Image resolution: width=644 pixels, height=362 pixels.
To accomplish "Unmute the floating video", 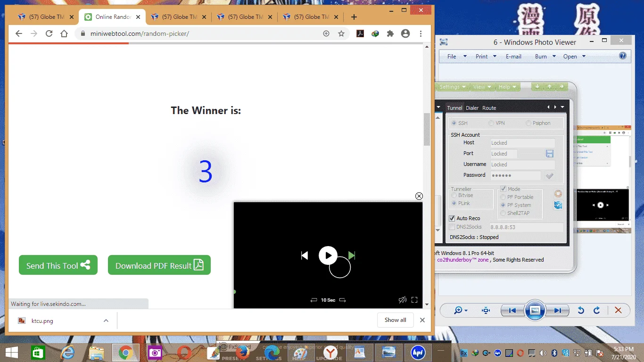I will [402, 300].
